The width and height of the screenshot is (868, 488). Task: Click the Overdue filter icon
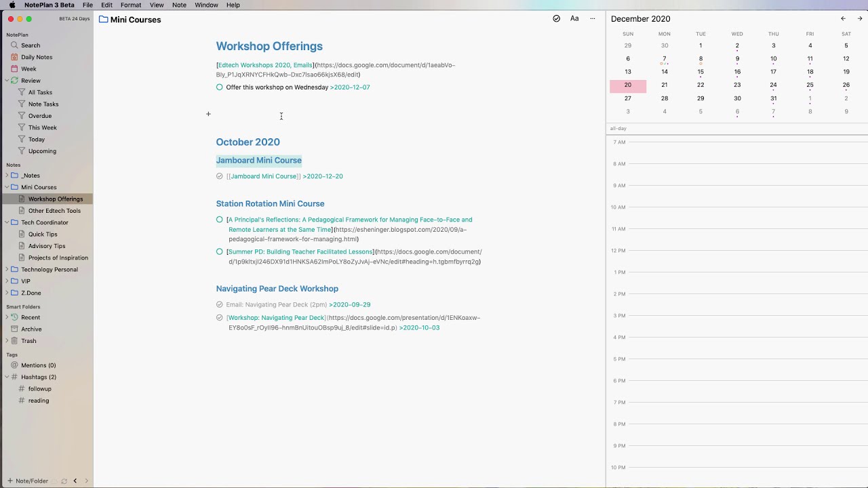[22, 116]
